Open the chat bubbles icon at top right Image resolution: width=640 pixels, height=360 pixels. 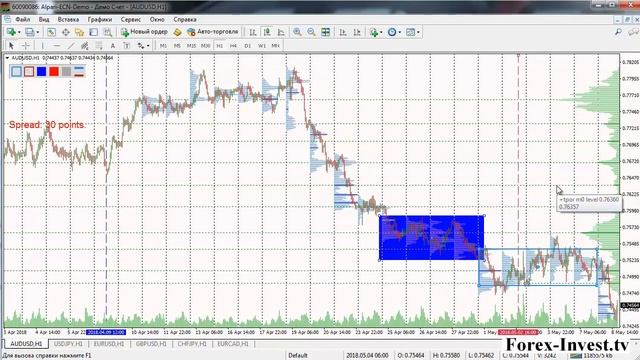click(x=633, y=32)
